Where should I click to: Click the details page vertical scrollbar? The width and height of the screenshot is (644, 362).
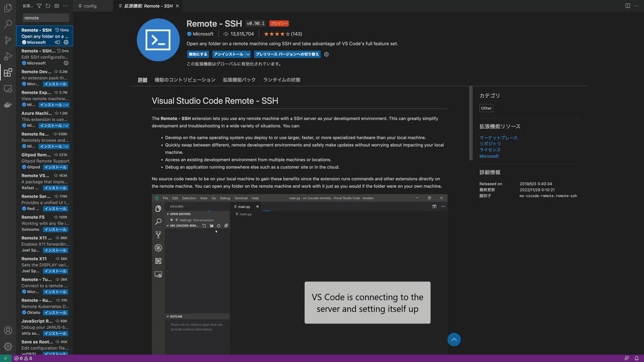[471, 123]
